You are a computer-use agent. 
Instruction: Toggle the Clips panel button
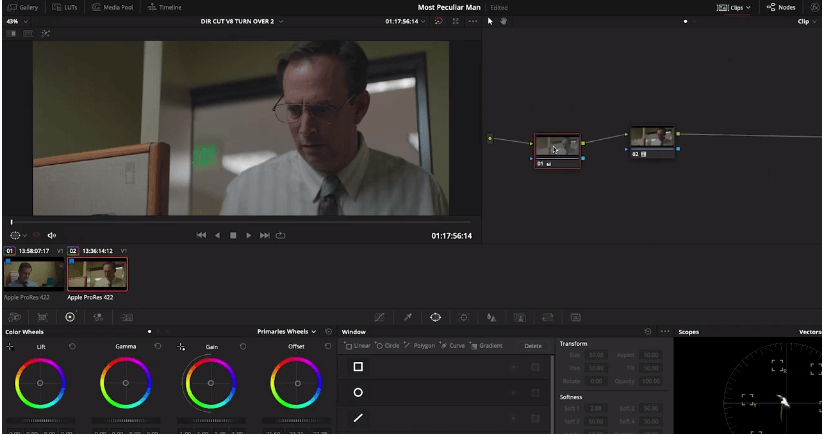[x=730, y=7]
